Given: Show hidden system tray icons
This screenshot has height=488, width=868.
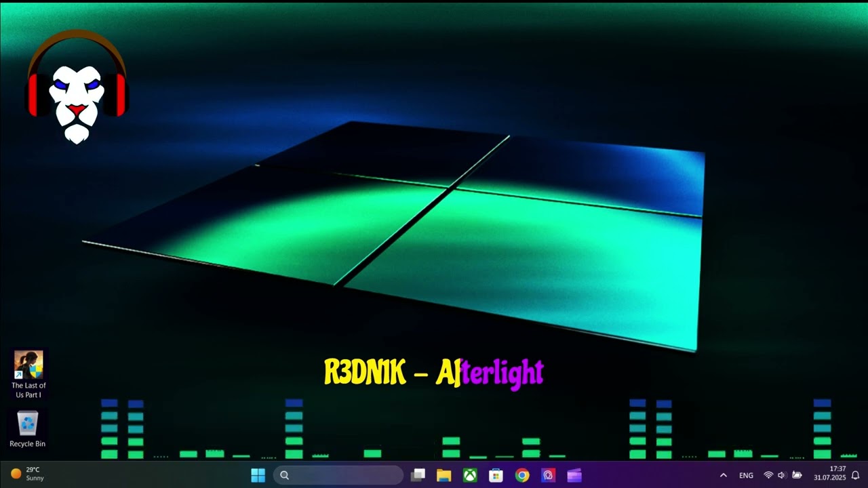Looking at the screenshot, I should 723,475.
